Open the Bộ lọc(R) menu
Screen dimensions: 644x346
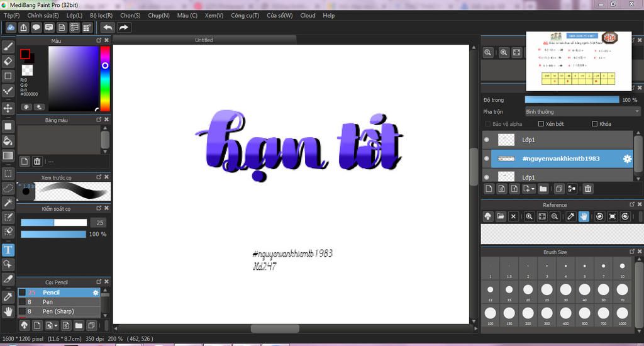point(101,15)
